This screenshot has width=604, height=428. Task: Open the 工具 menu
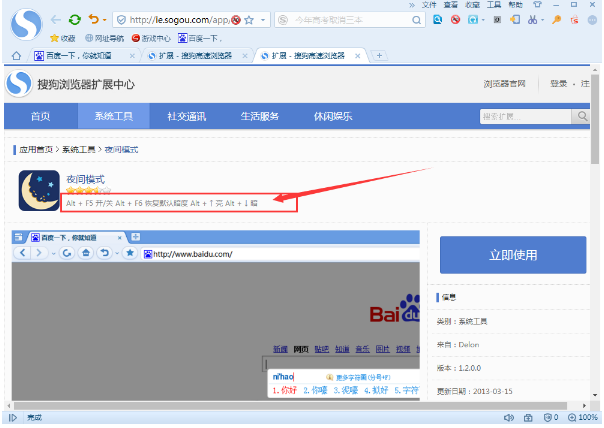(494, 5)
